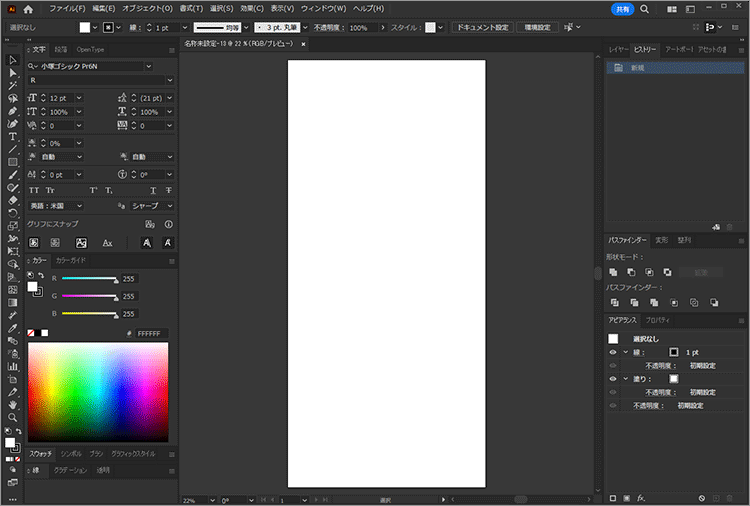Screen dimensions: 750x506
Task: Select the Hand tool
Action: [x=12, y=404]
